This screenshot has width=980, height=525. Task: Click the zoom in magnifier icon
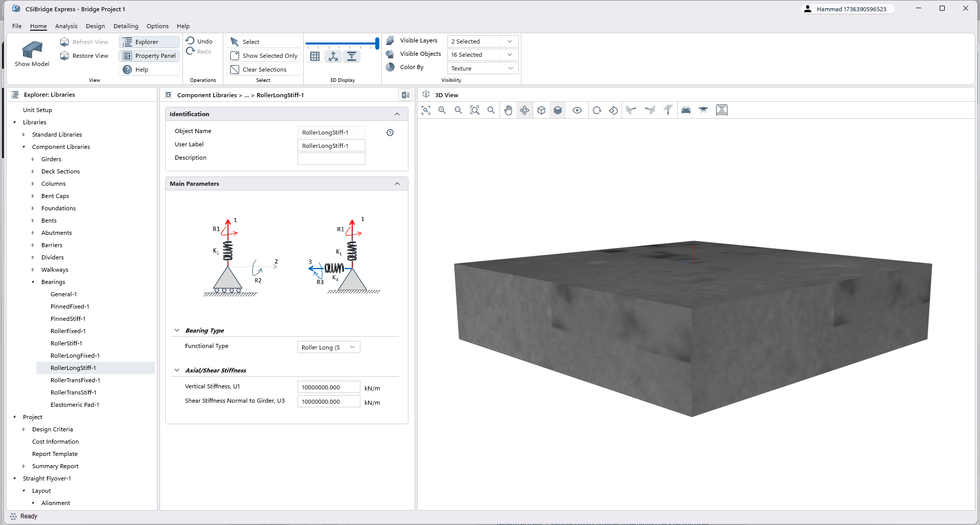442,110
